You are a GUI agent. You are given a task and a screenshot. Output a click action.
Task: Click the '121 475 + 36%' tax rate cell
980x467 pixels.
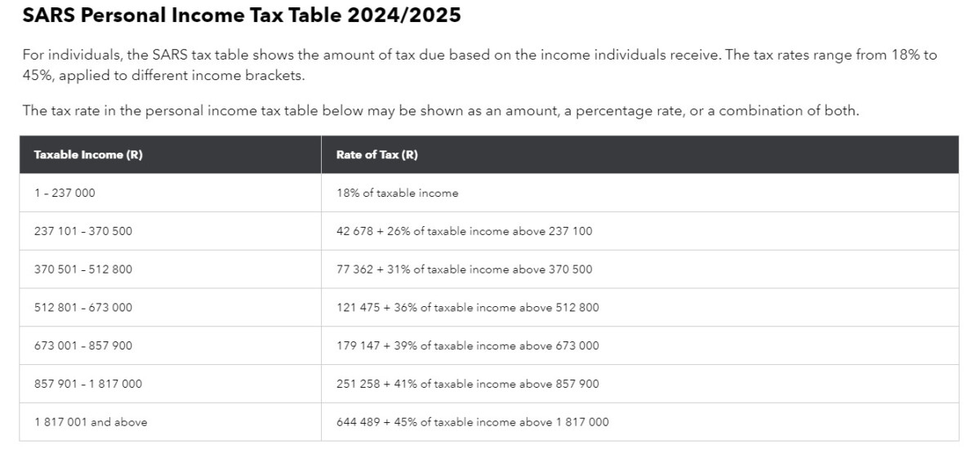[x=467, y=308]
